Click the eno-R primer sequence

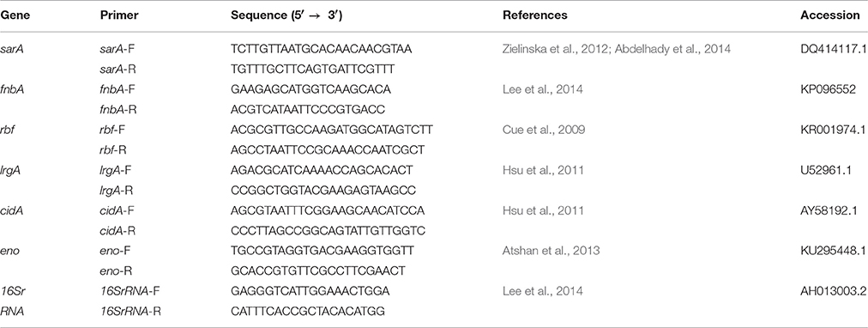point(318,271)
